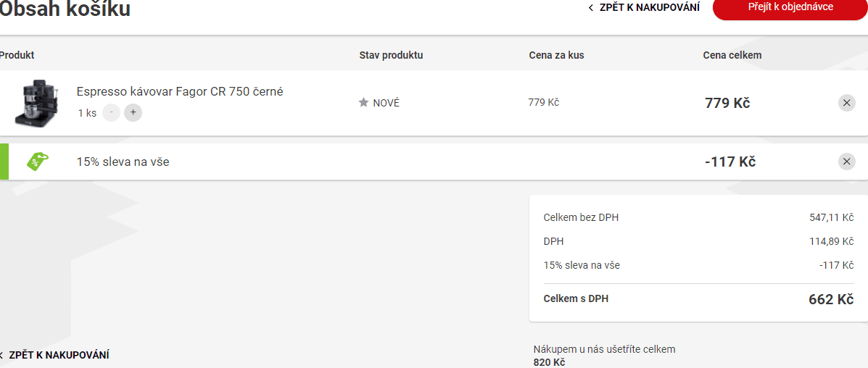
Task: Decrease product quantity with minus button
Action: [111, 113]
